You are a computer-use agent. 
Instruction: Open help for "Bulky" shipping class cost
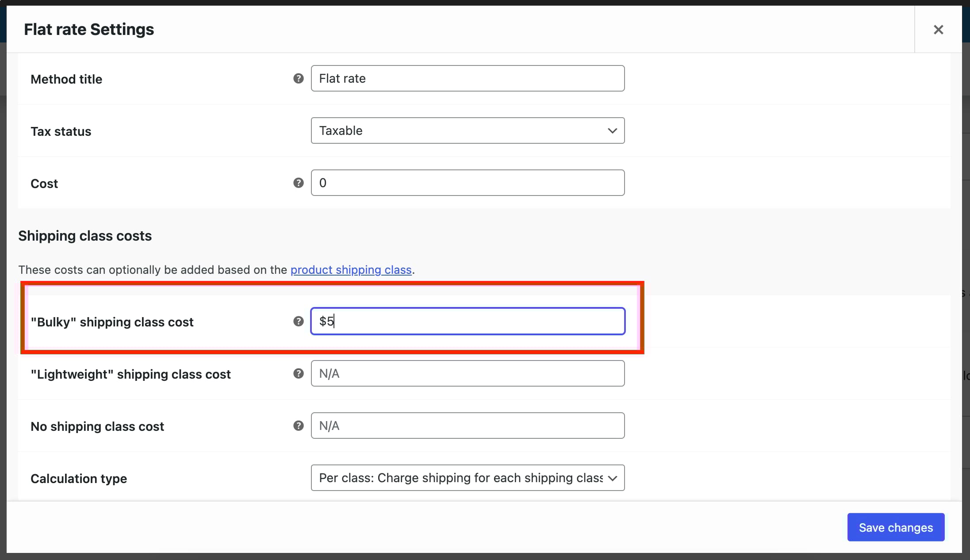(x=299, y=322)
